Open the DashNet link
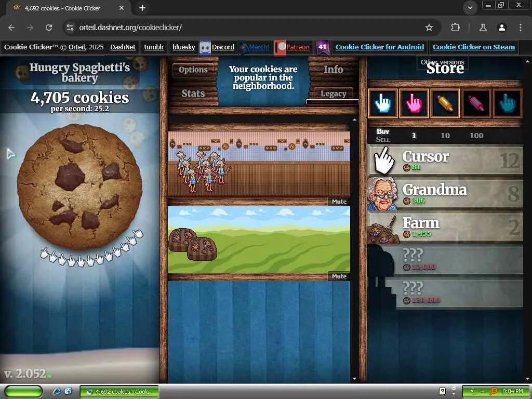Image resolution: width=532 pixels, height=399 pixels. [123, 47]
